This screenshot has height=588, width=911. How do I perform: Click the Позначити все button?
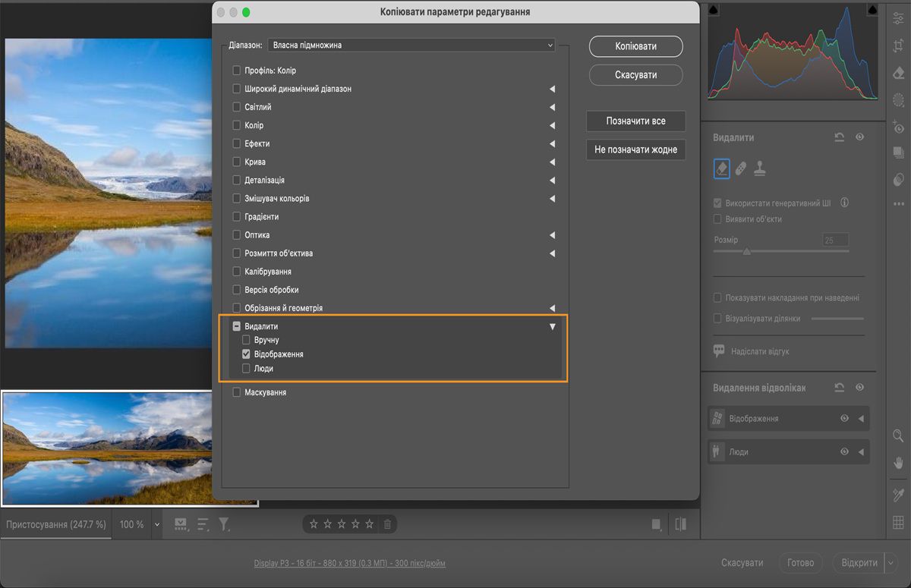click(636, 121)
